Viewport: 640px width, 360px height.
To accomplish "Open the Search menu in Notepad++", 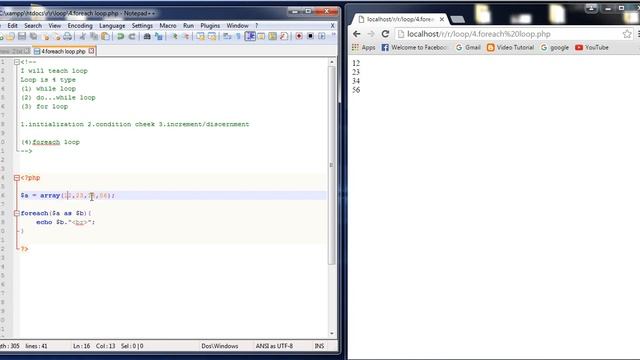I will 33,25.
